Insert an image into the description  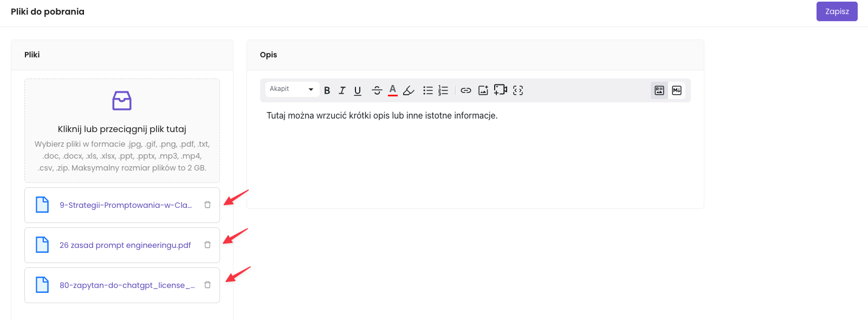[483, 90]
